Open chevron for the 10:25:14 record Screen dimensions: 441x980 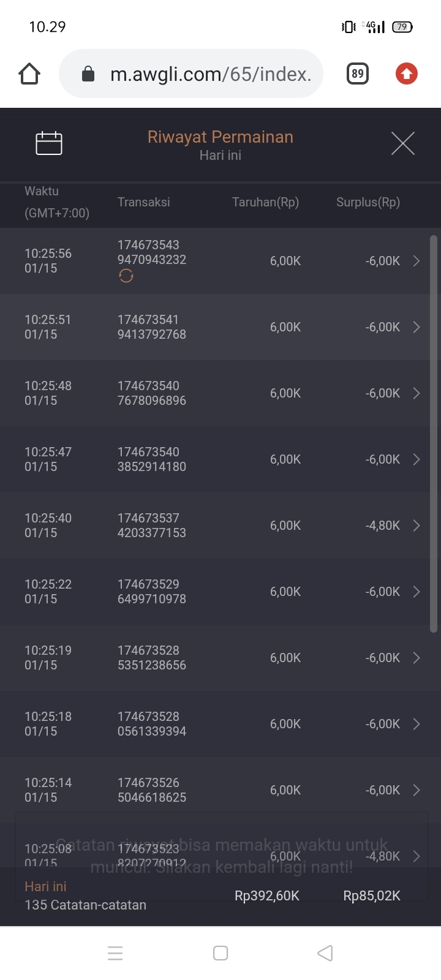tap(417, 790)
